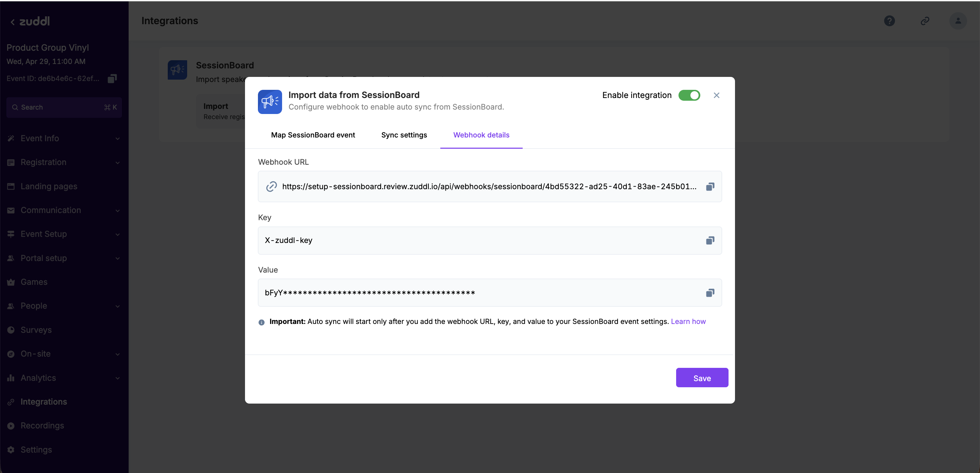Click the Webhook URL field
The image size is (980, 473).
coord(490,186)
